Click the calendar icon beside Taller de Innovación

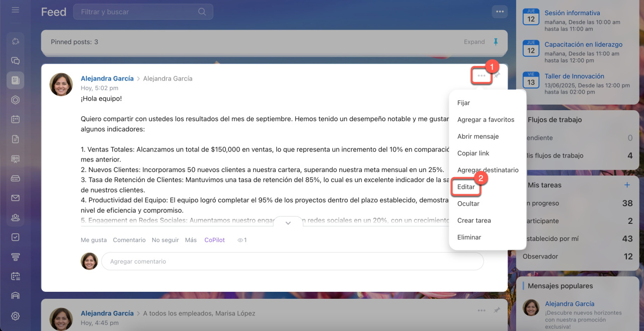[x=531, y=79]
